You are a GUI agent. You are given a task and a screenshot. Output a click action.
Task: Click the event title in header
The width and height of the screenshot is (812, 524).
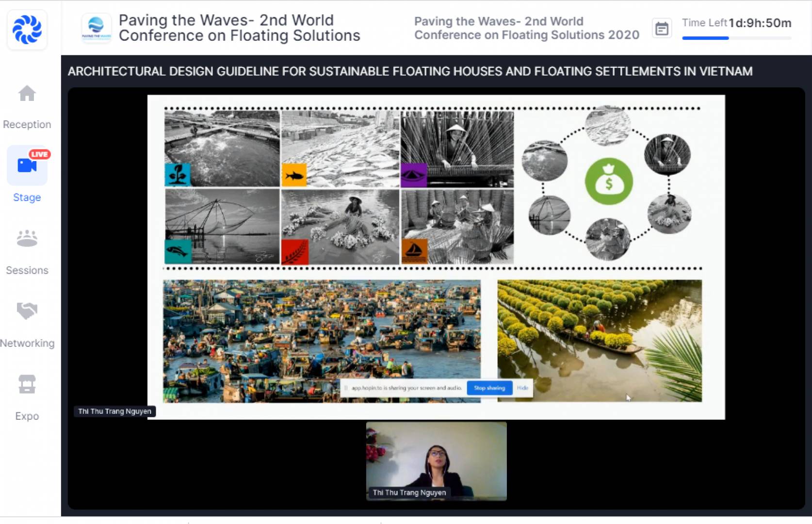tap(239, 28)
